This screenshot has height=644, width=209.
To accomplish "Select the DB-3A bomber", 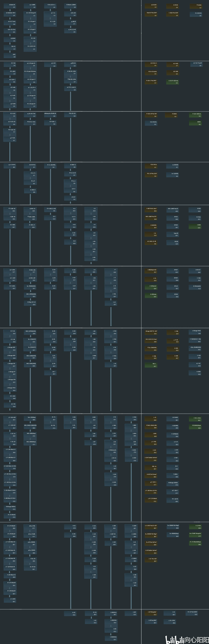I will point(70,64).
